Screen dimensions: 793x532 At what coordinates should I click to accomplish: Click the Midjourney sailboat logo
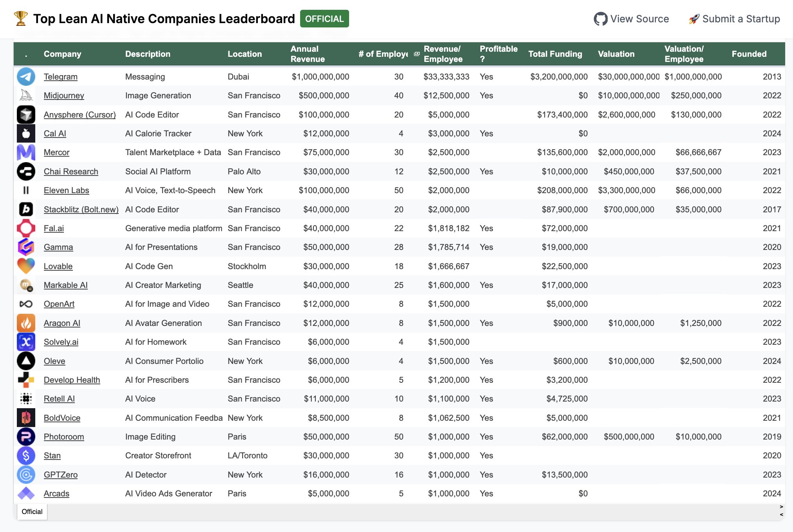point(26,96)
